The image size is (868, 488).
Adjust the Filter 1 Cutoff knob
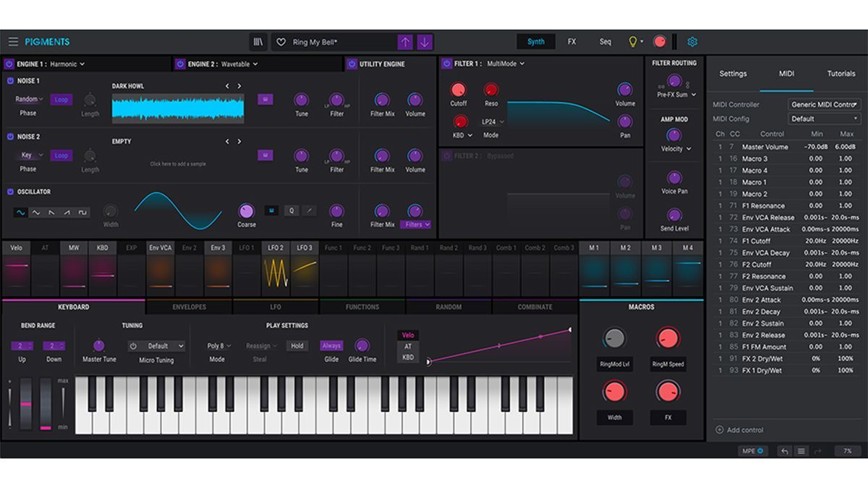pos(459,90)
